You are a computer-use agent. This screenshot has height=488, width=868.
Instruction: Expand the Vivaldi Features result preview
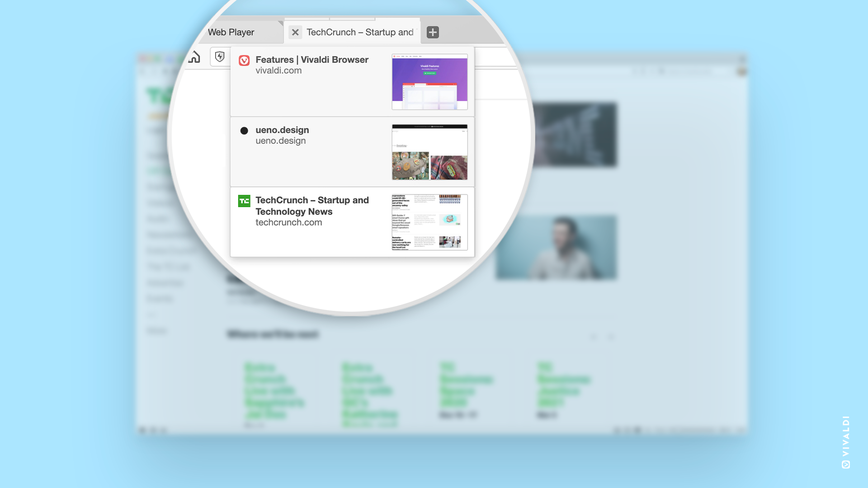pos(429,82)
